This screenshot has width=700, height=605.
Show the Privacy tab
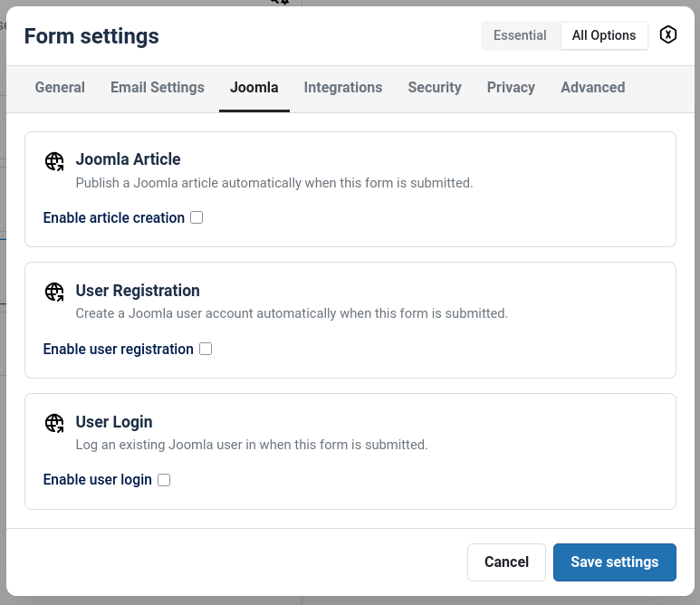point(511,88)
